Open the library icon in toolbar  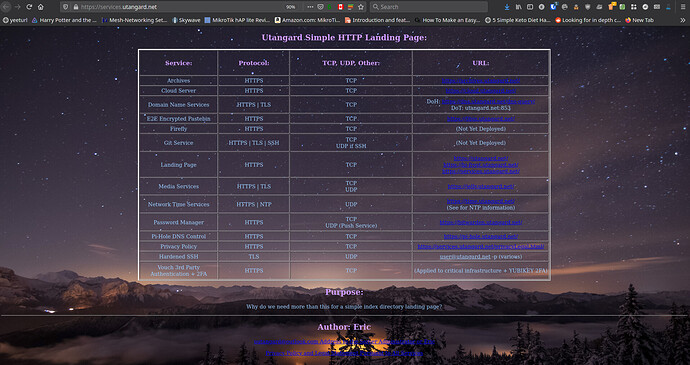click(519, 7)
